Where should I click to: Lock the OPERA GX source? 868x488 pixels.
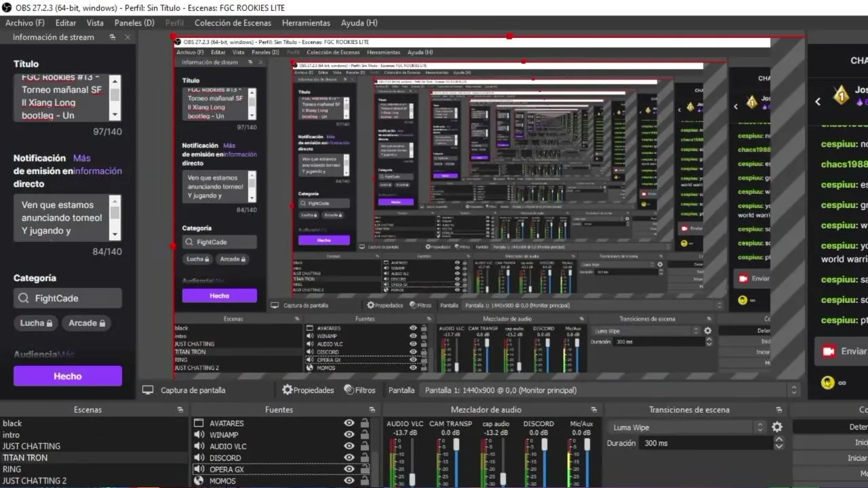click(x=365, y=469)
